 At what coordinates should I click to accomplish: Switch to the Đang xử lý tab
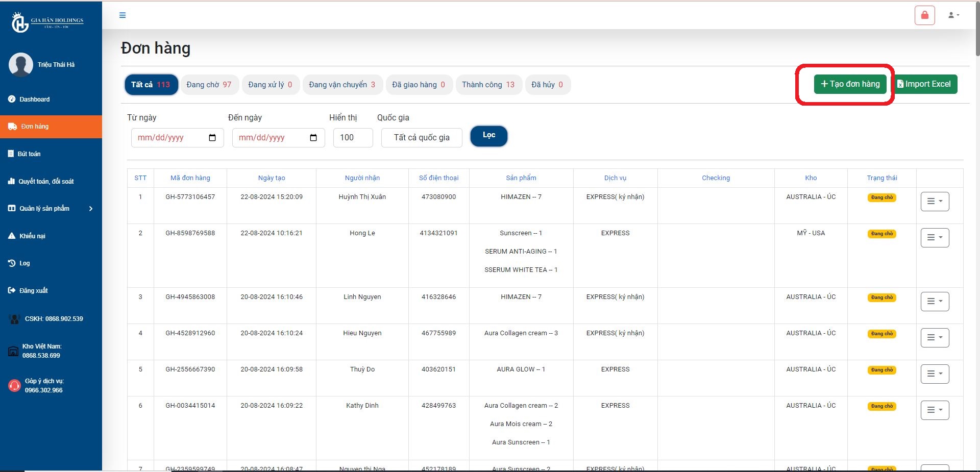tap(270, 85)
